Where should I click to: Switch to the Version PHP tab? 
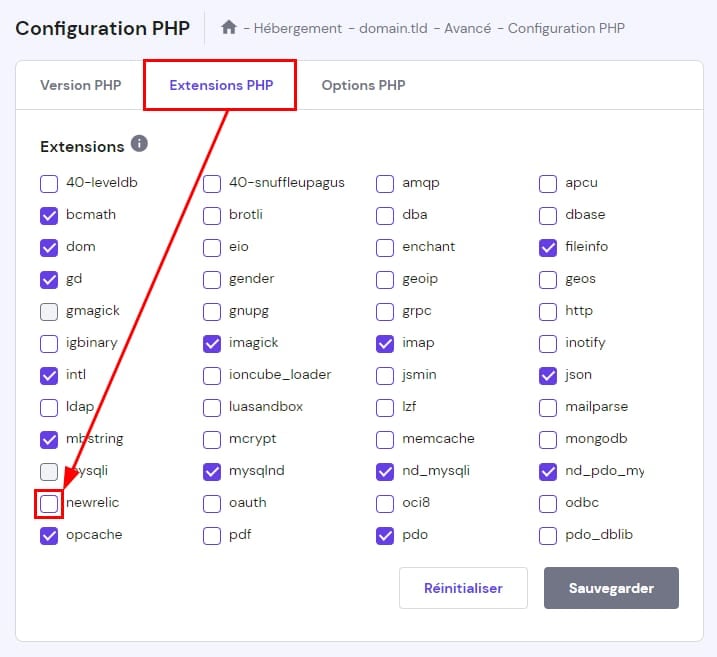click(80, 85)
